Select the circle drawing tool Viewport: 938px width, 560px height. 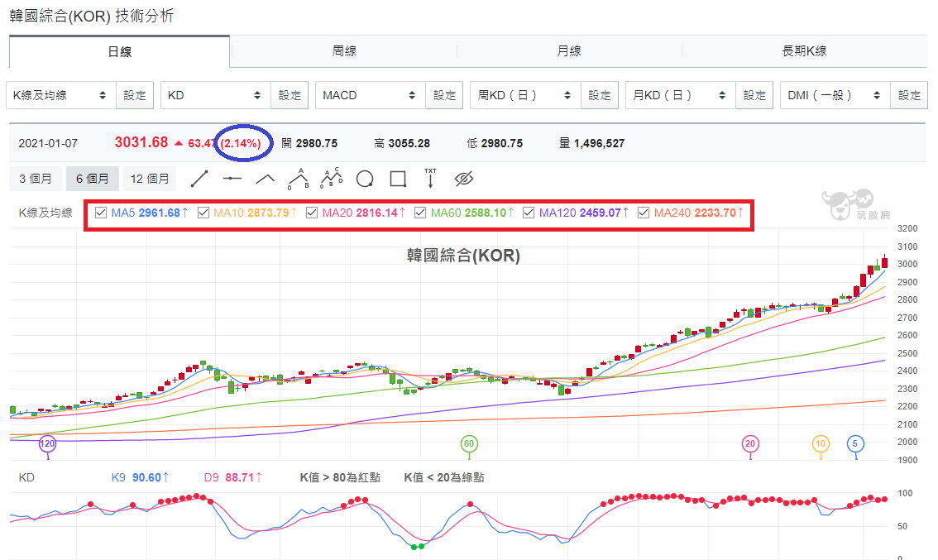pyautogui.click(x=365, y=179)
